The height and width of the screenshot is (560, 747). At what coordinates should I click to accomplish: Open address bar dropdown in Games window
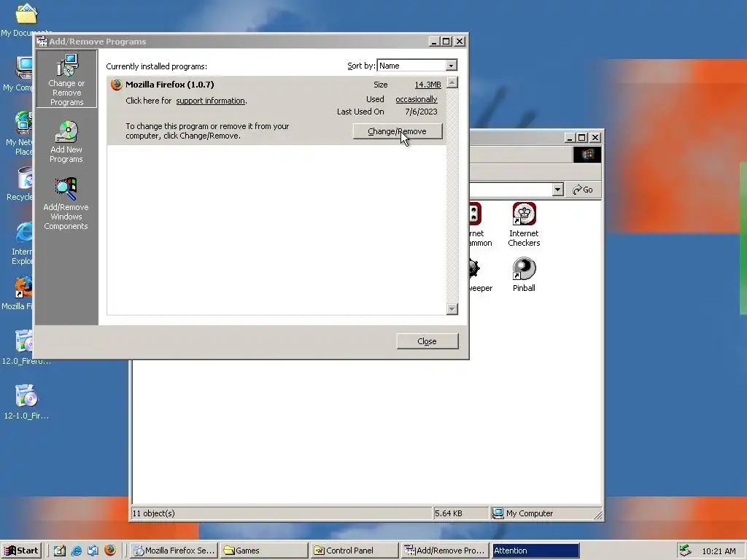point(558,190)
